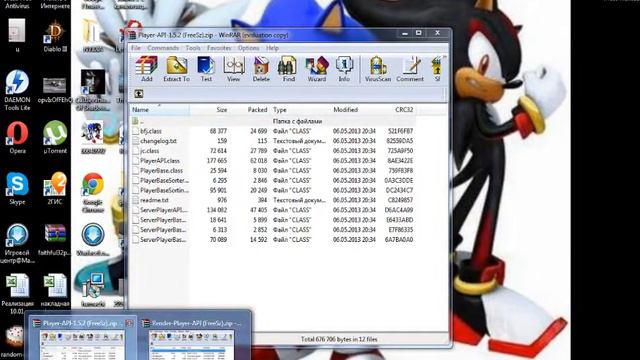Open the Favorites menu
The image size is (640, 360).
pyautogui.click(x=219, y=48)
